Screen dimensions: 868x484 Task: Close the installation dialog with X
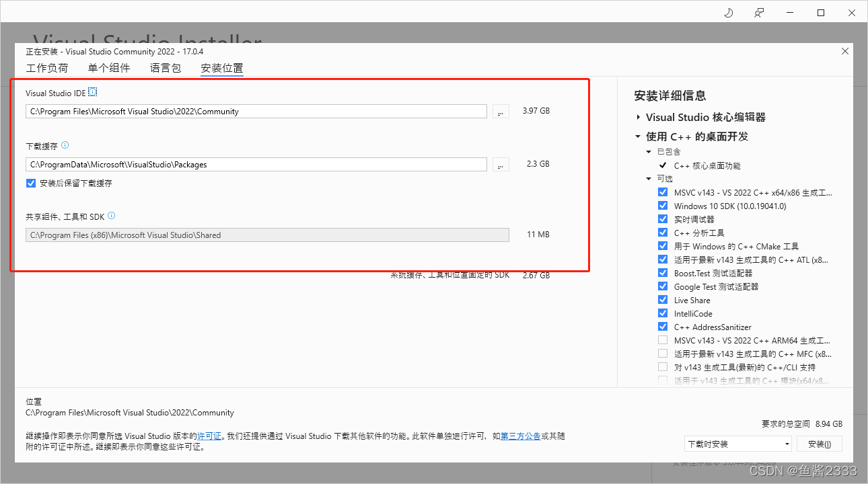(x=845, y=51)
